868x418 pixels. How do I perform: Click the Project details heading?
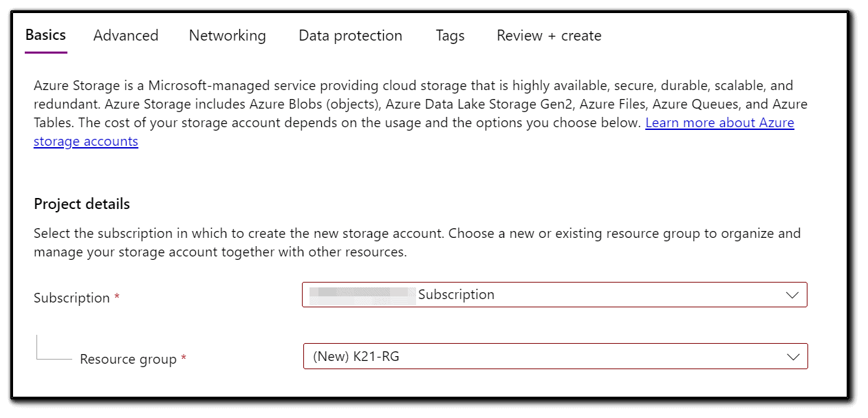point(81,203)
